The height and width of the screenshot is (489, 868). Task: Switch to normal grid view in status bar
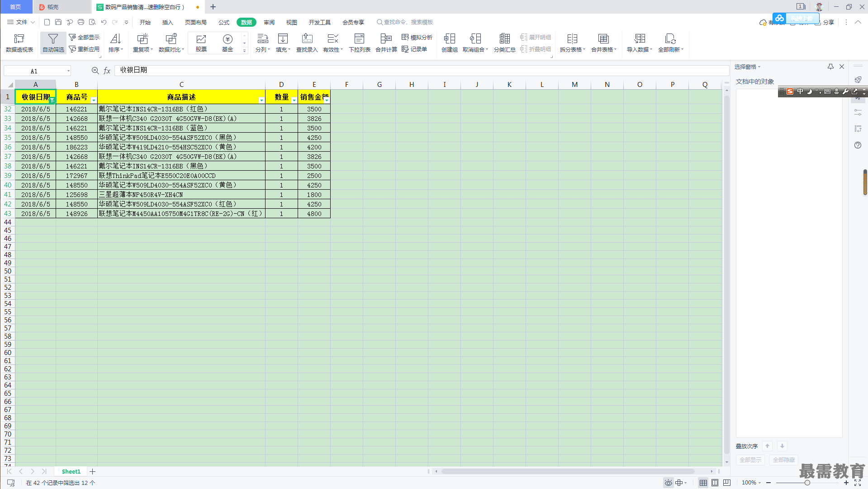(x=703, y=483)
